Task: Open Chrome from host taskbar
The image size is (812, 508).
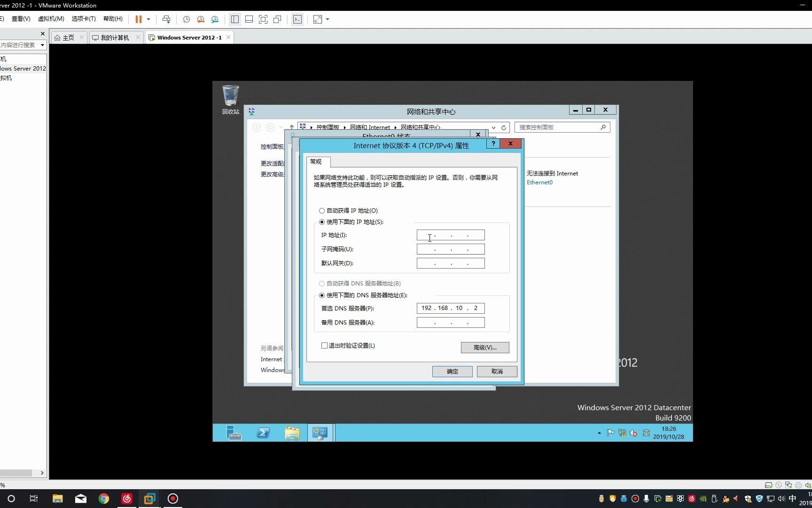Action: pos(104,499)
